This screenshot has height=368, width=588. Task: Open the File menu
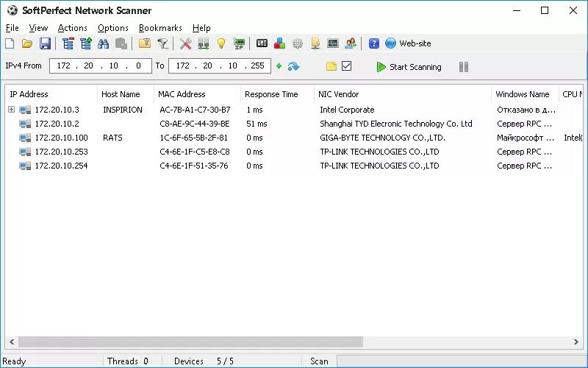pos(12,28)
